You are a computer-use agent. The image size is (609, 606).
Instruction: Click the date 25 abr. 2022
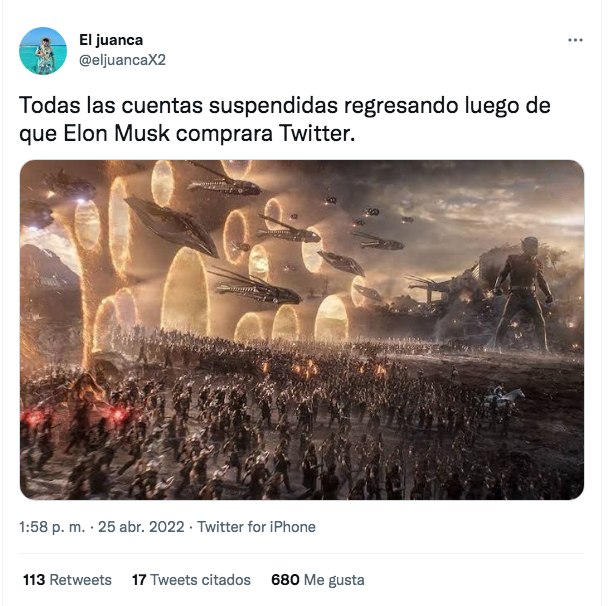coord(141,527)
